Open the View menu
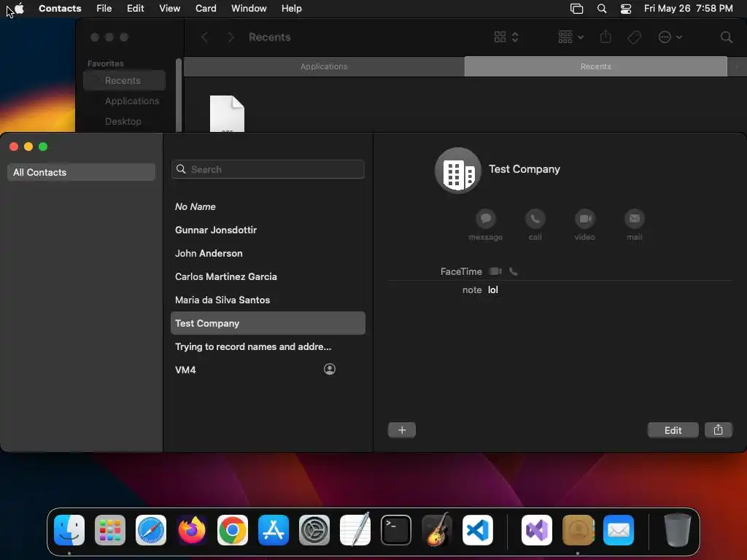 [x=169, y=8]
